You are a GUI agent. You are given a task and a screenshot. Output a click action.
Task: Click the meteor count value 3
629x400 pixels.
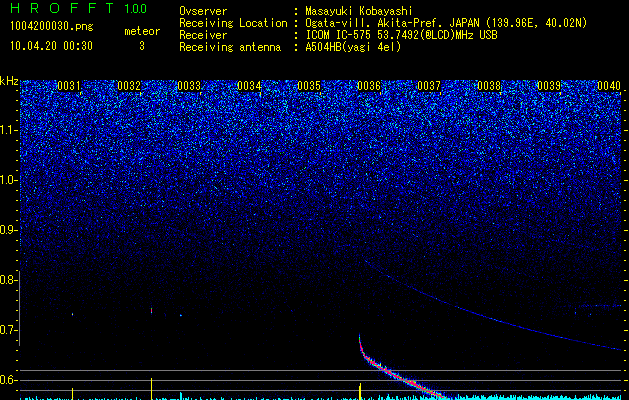[x=142, y=46]
